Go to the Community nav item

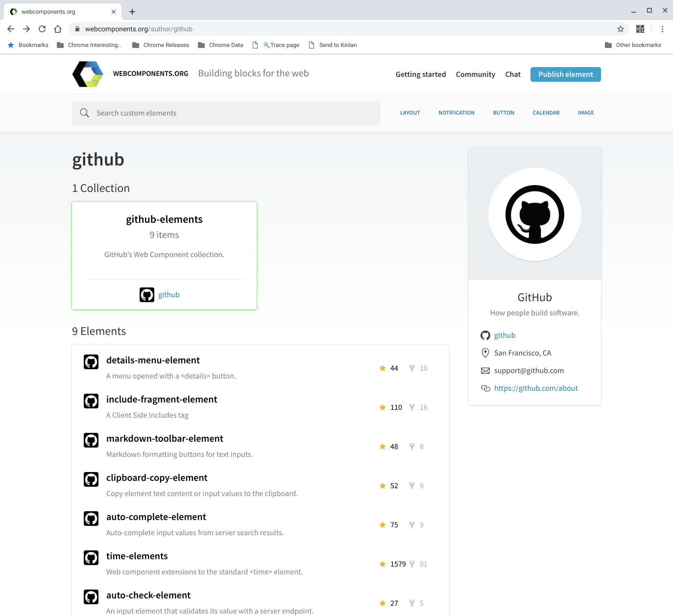tap(475, 74)
